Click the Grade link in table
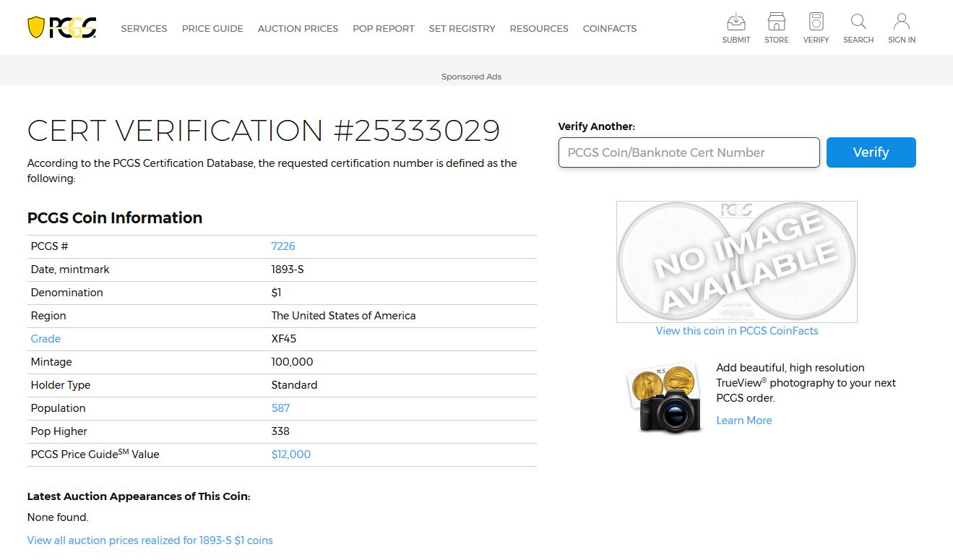 46,339
